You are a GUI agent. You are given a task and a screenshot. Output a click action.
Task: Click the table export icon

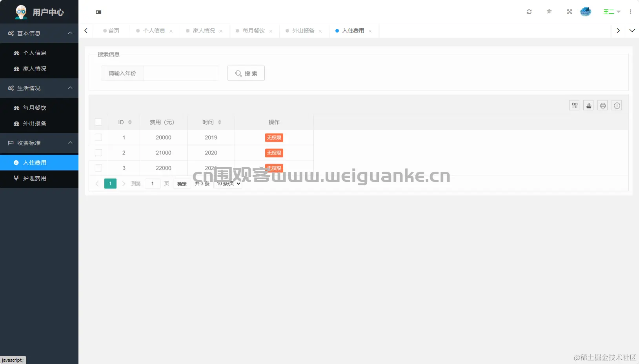(589, 105)
